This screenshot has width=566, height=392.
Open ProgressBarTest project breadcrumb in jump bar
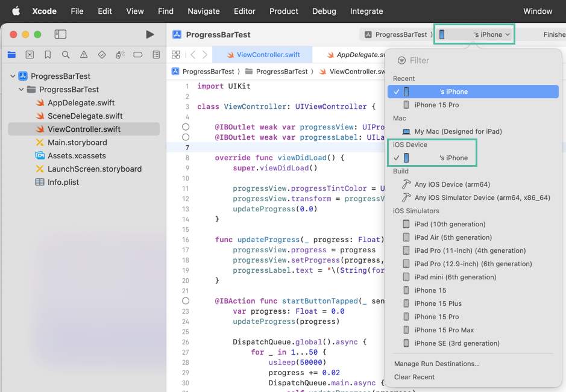(x=203, y=72)
